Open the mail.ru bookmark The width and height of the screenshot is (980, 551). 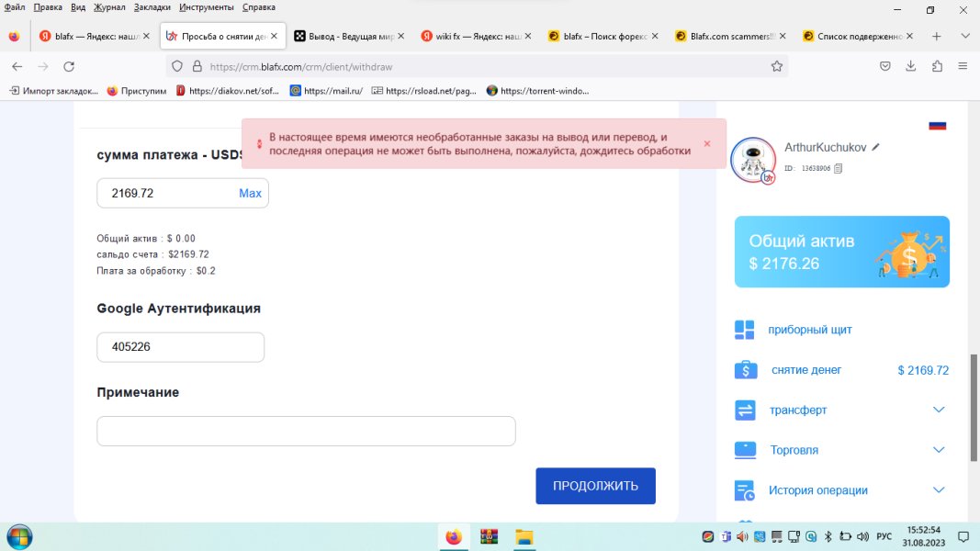[326, 91]
